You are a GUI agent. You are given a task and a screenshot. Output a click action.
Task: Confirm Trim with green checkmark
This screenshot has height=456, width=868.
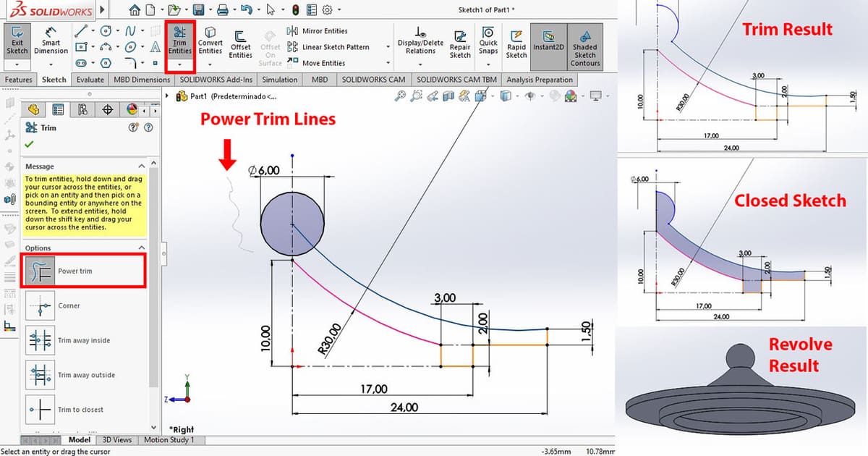click(29, 144)
